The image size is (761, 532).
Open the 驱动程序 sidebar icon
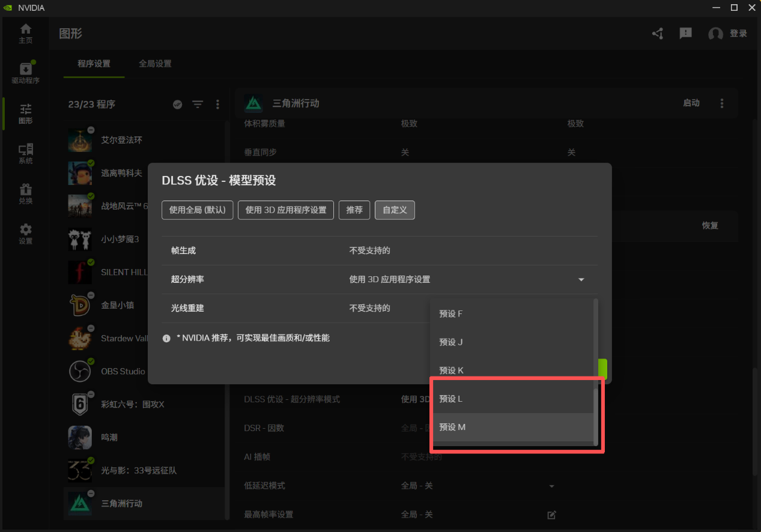[25, 72]
